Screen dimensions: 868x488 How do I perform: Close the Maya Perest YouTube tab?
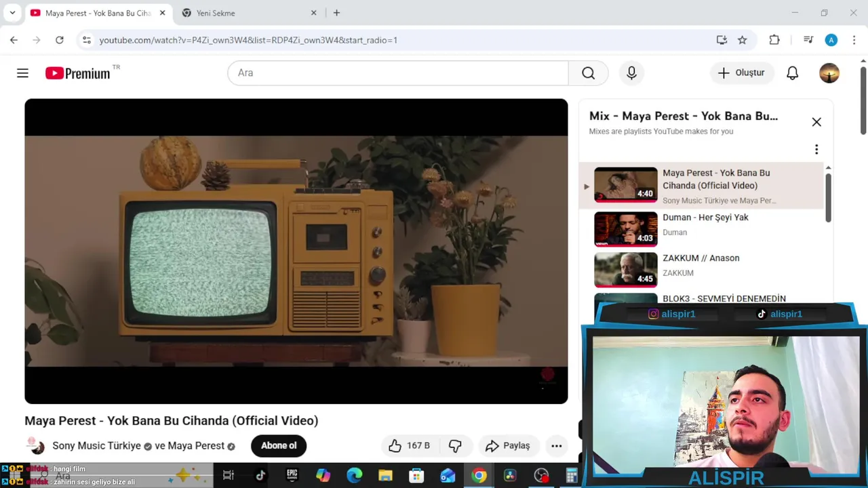coord(162,13)
